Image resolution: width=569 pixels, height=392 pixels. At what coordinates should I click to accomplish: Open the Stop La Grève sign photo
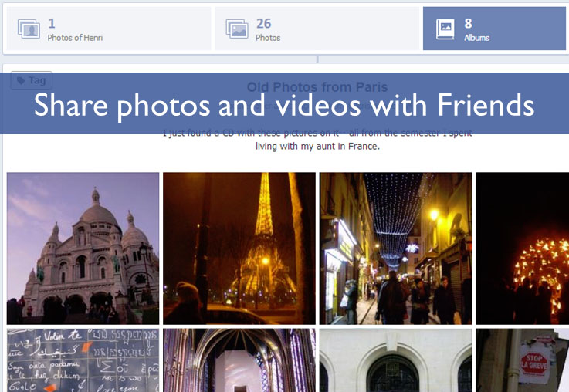point(523,360)
